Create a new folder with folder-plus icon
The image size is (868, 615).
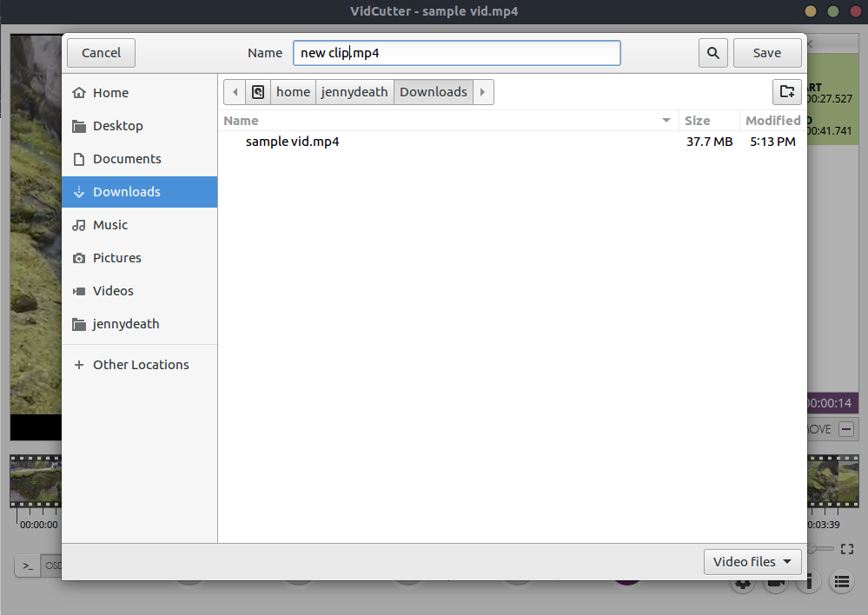(x=786, y=92)
